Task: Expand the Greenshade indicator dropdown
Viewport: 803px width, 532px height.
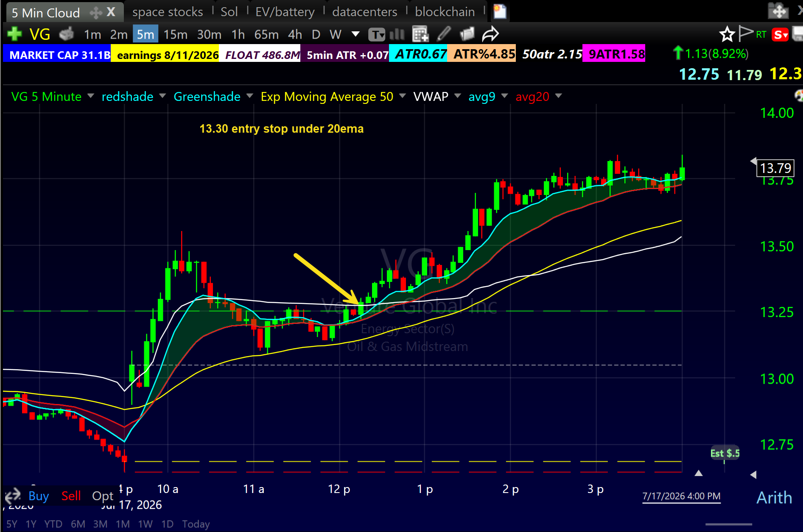Action: (x=250, y=96)
